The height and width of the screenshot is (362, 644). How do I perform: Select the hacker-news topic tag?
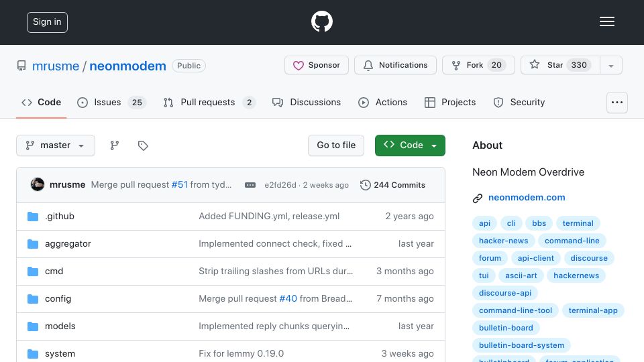504,241
